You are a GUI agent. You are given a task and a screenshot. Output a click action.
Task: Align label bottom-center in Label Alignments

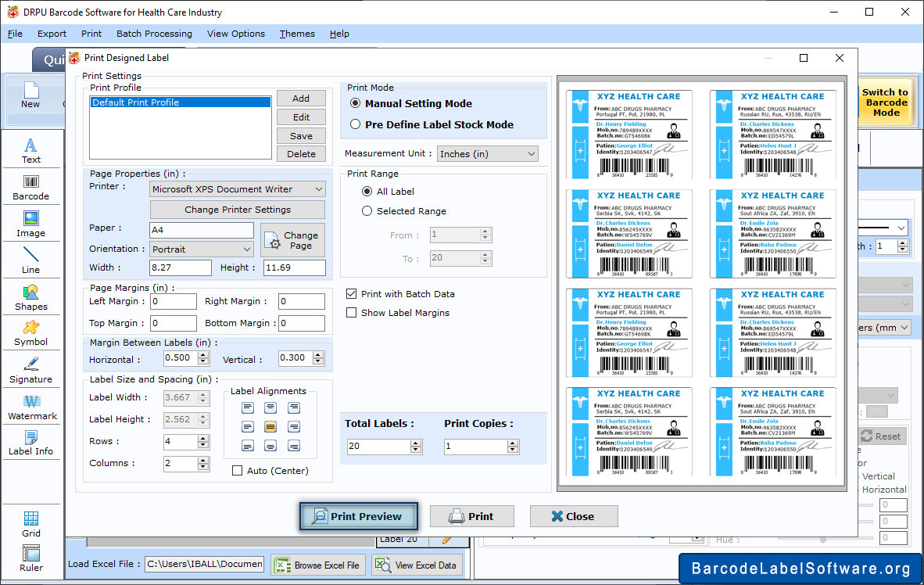[x=270, y=446]
